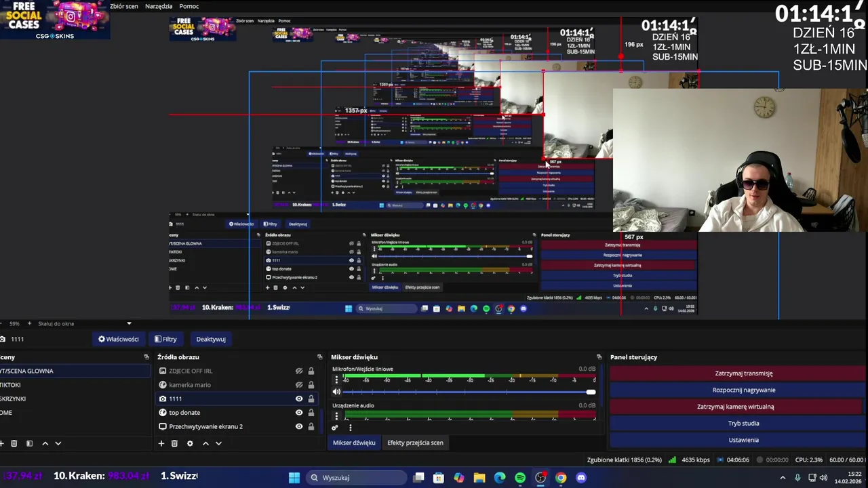868x488 pixels.
Task: Unlock the top donate source
Action: [311, 413]
